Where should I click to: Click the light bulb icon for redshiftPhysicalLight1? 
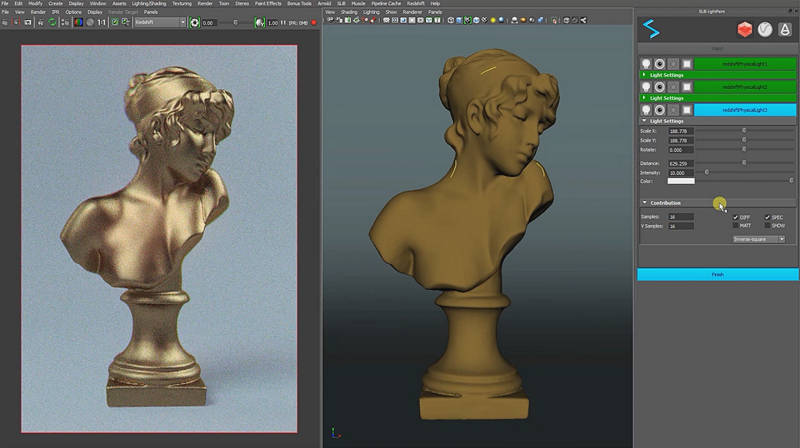646,64
